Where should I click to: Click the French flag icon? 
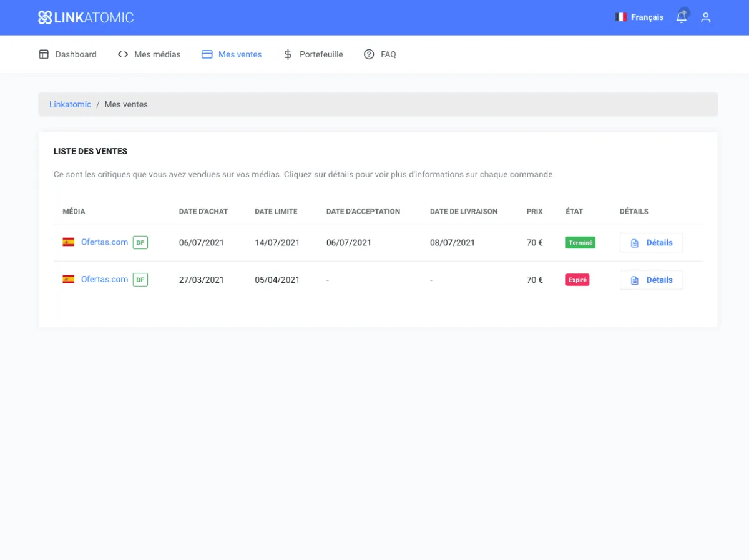(x=620, y=17)
